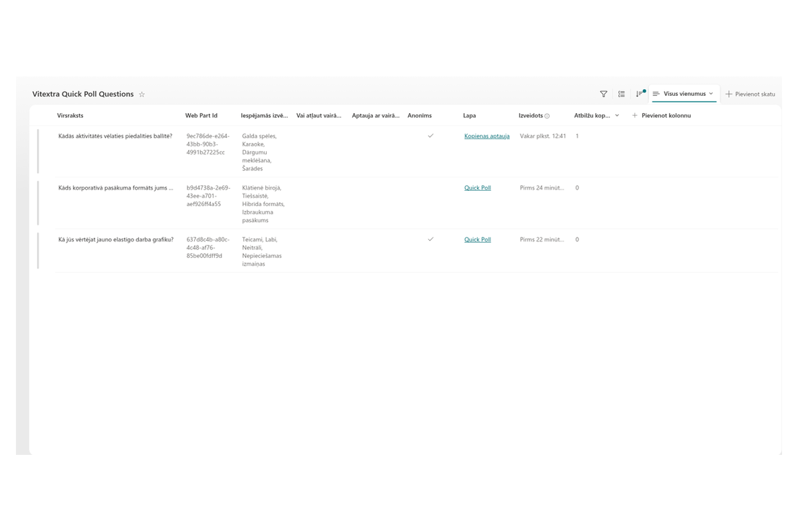This screenshot has width=798, height=532.
Task: Click the 'Pirms 22 minūt...' created time
Action: tap(542, 239)
